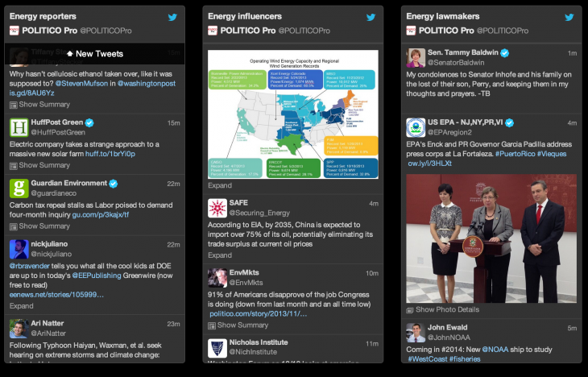Expand the wind energy map tweet
Screen dimensions: 588x377
[x=220, y=186]
